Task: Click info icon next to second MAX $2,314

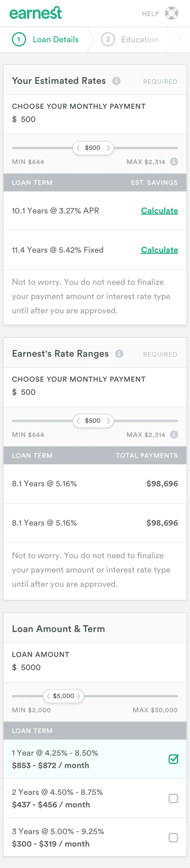Action: click(174, 435)
